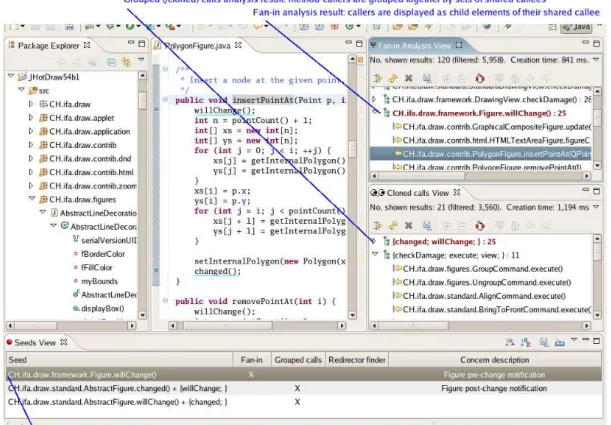Select the PolygonFigure.java editor tab
The width and height of the screenshot is (611, 425).
(x=198, y=46)
